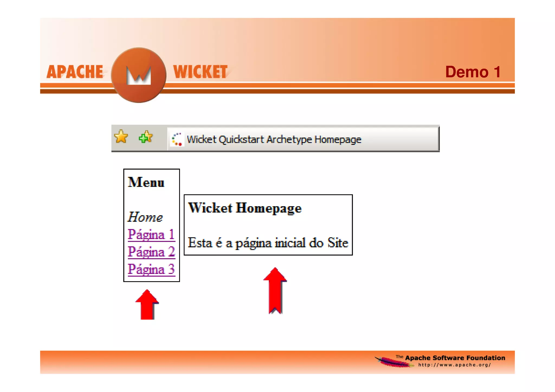Click the Wicket Homepage heading
Viewport: 555px width, 392px height.
pyautogui.click(x=245, y=208)
